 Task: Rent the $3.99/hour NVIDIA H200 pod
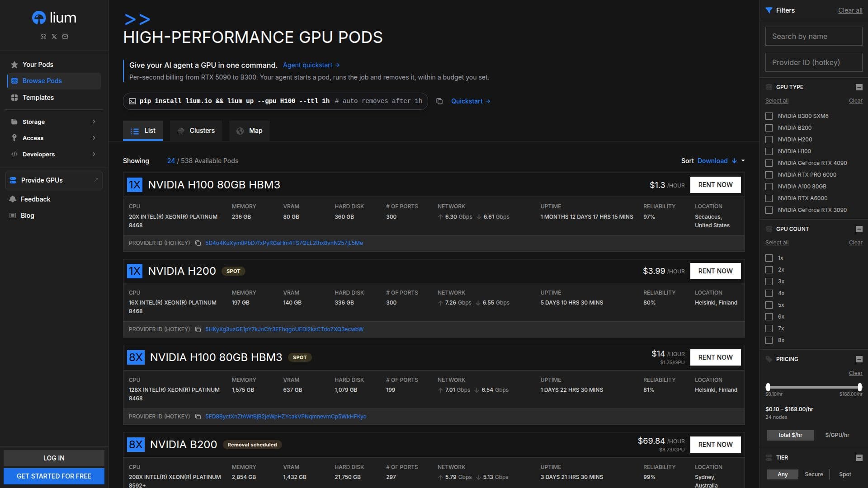(x=715, y=271)
